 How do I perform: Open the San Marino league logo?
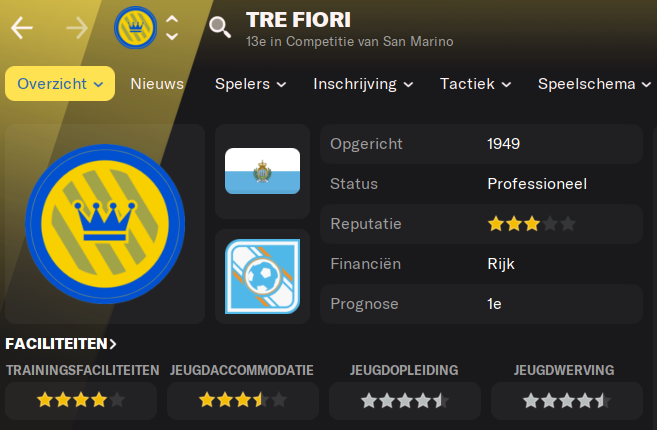262,276
